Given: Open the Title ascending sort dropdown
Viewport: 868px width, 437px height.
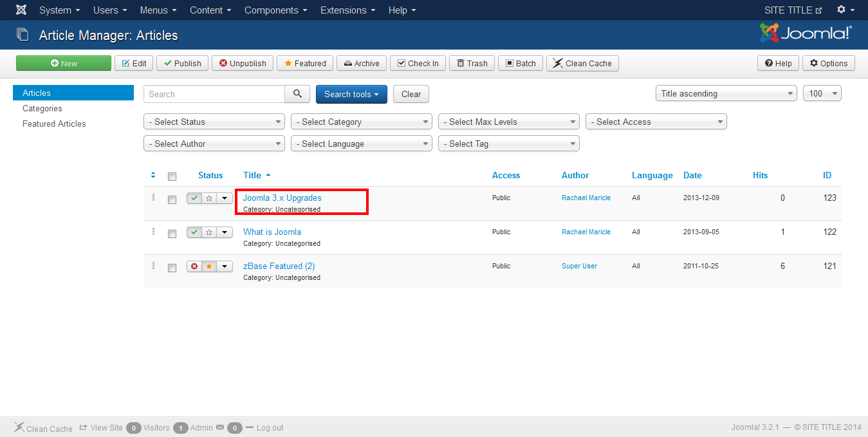Looking at the screenshot, I should [x=726, y=93].
